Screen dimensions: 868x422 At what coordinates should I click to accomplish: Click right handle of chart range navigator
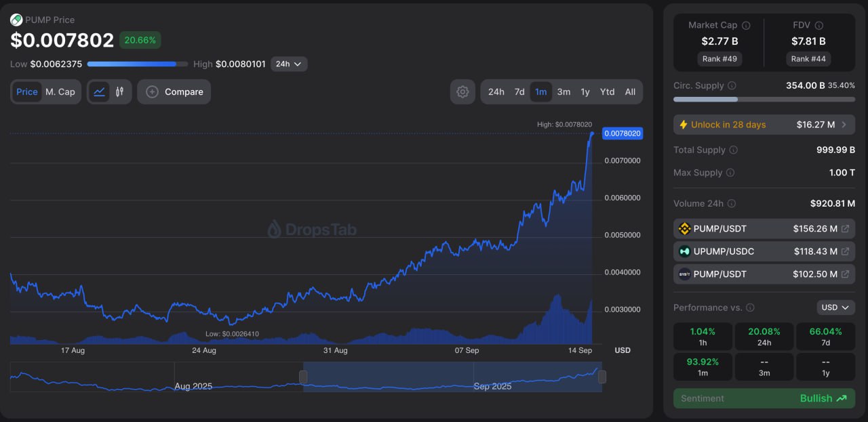601,377
